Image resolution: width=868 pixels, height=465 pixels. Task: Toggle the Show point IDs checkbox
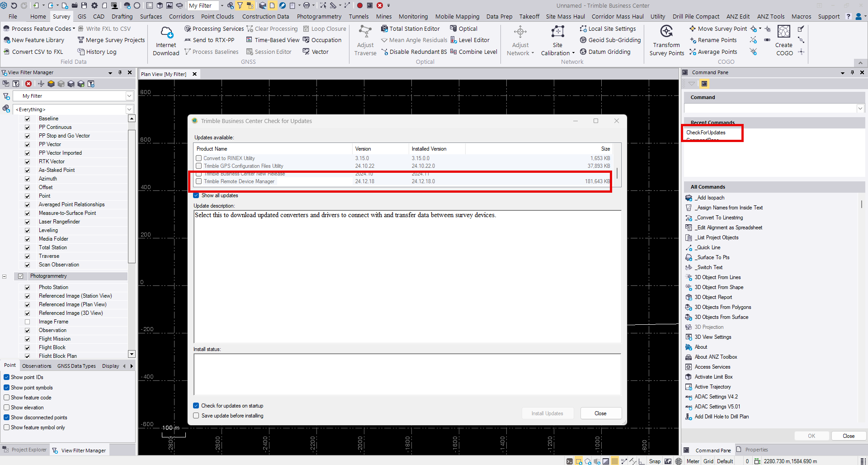tap(7, 377)
